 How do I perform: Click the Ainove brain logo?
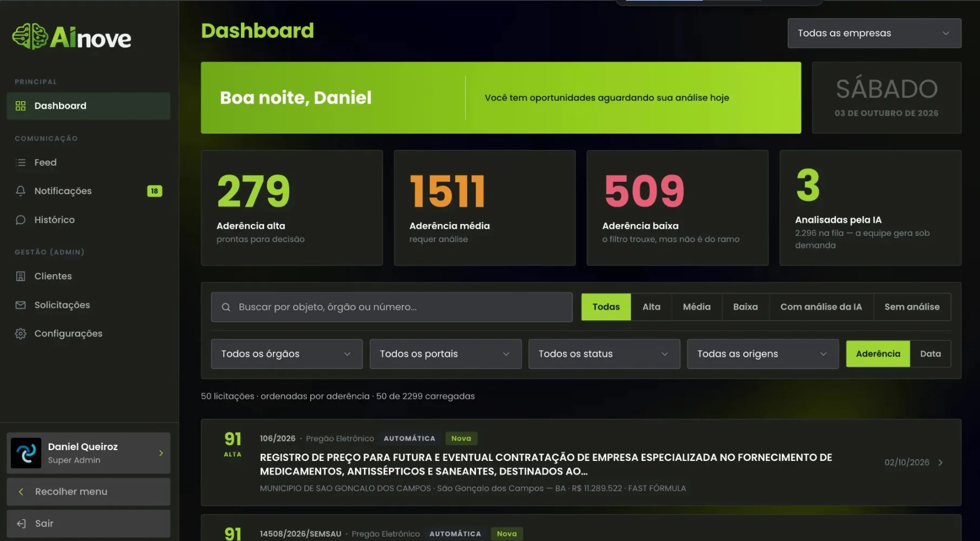30,37
